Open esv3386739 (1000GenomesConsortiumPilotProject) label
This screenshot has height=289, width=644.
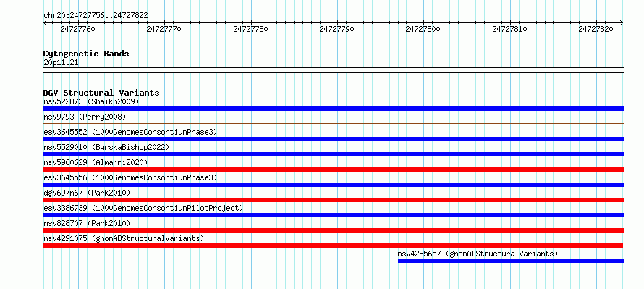pyautogui.click(x=143, y=208)
